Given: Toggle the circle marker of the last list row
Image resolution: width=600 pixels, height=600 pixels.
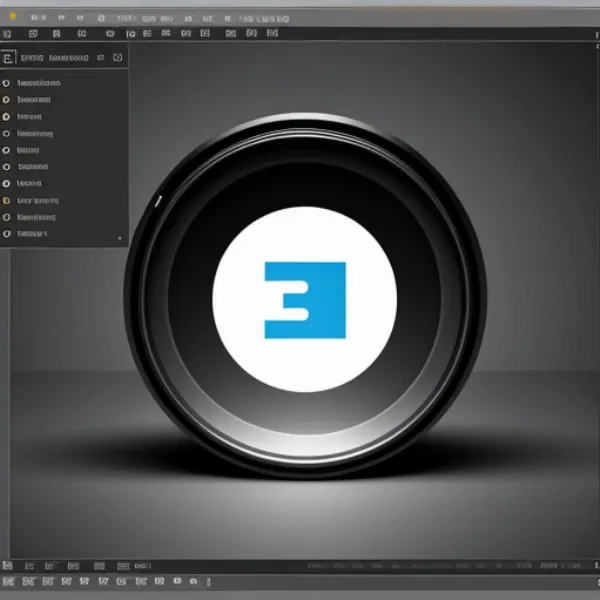Looking at the screenshot, I should tap(7, 233).
